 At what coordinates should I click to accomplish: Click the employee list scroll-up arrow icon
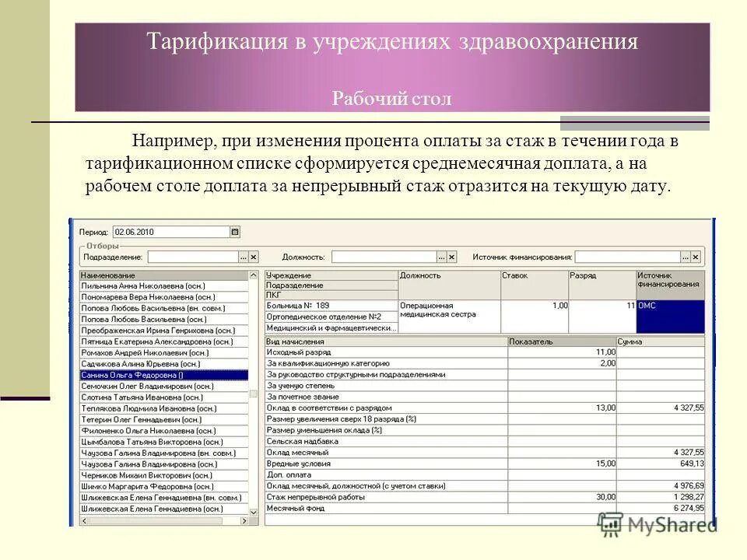click(x=254, y=274)
